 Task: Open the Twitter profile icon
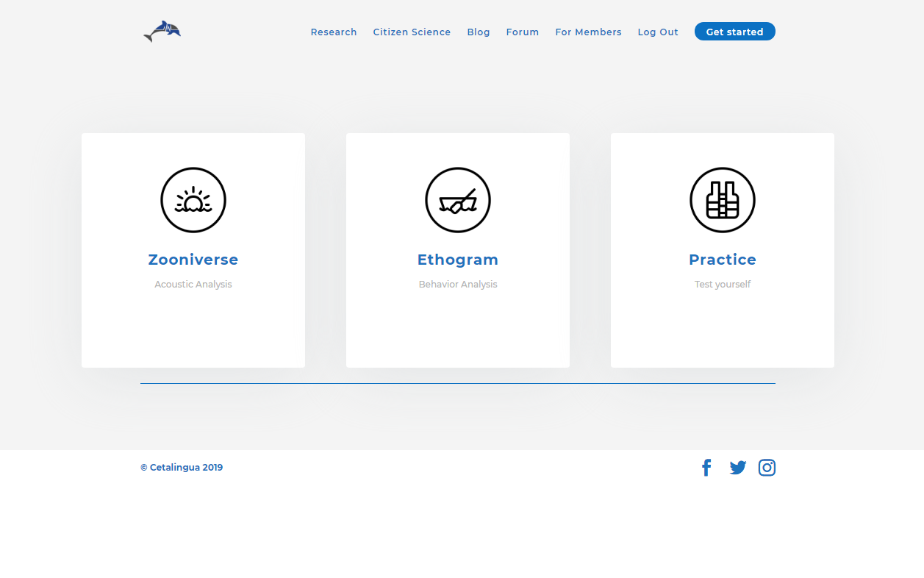point(738,468)
